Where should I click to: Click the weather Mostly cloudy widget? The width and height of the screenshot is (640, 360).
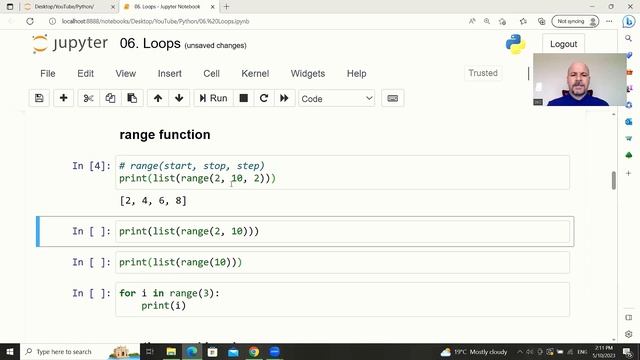click(x=474, y=352)
